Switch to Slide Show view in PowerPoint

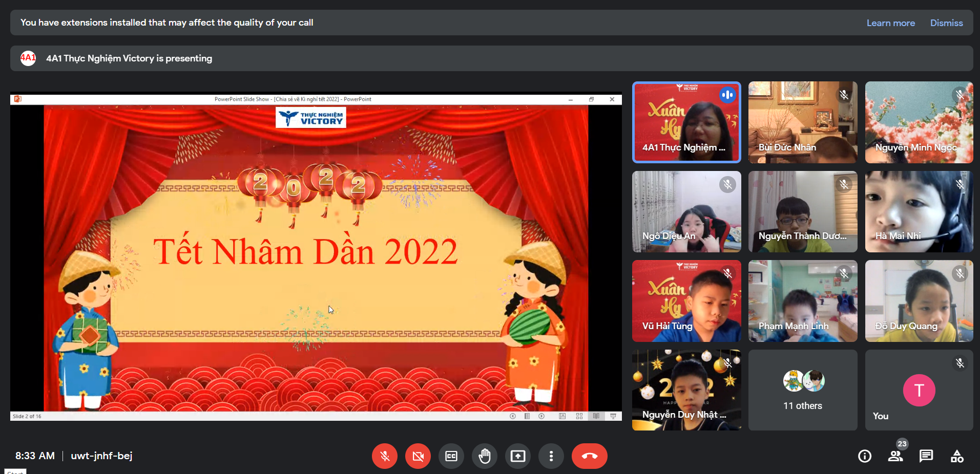tap(613, 416)
